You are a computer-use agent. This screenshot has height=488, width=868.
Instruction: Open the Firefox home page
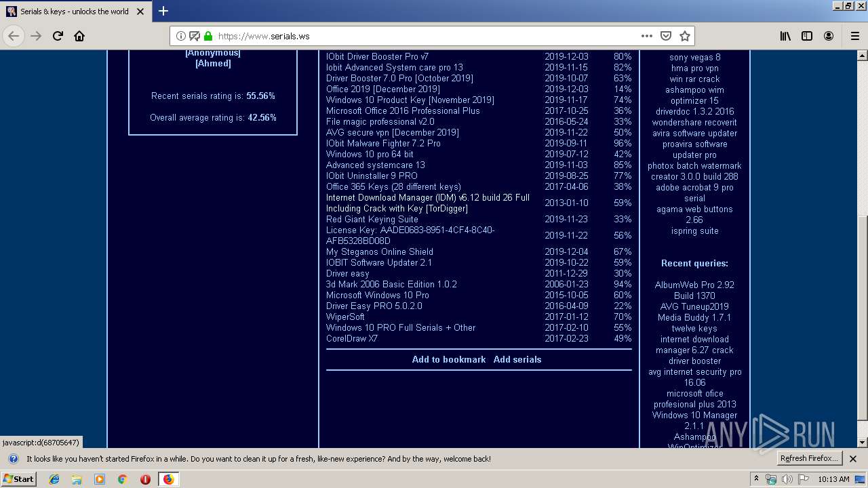point(79,36)
